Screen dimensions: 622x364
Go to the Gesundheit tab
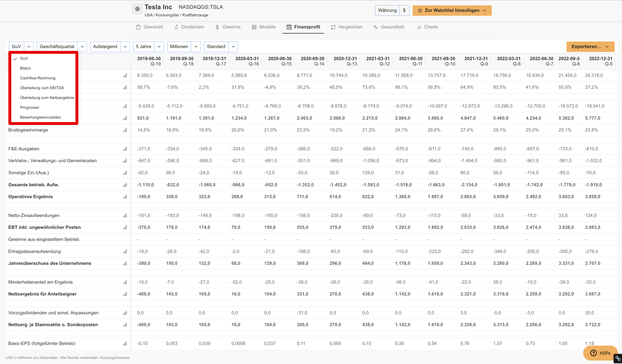(388, 27)
